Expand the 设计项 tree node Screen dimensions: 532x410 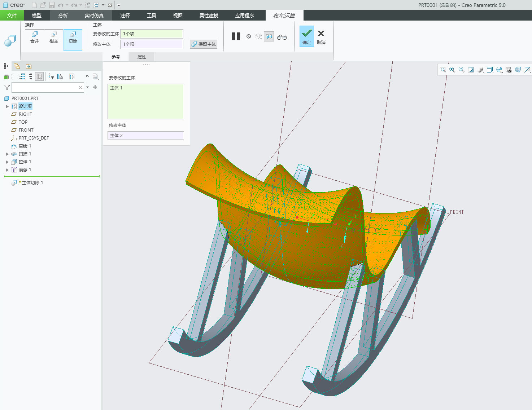coord(7,106)
